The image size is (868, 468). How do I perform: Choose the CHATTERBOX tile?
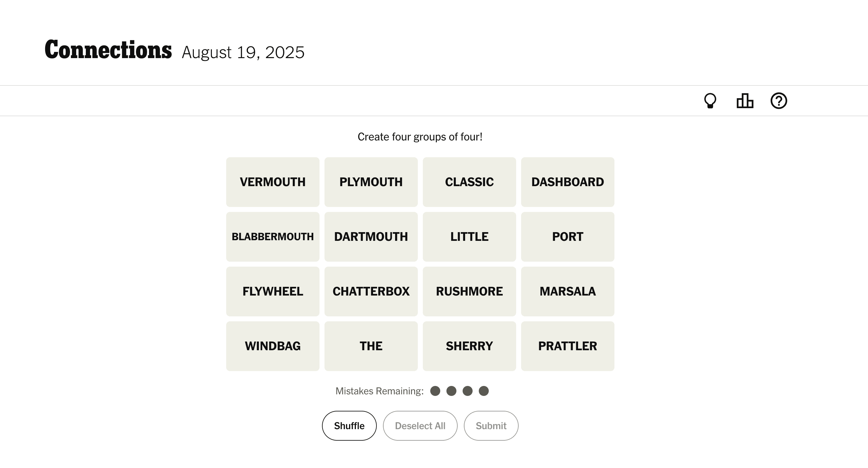pyautogui.click(x=371, y=291)
